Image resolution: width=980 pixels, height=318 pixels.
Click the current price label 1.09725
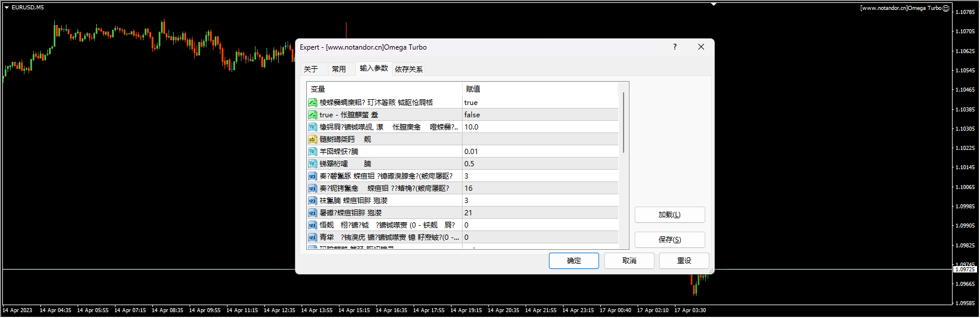[965, 270]
